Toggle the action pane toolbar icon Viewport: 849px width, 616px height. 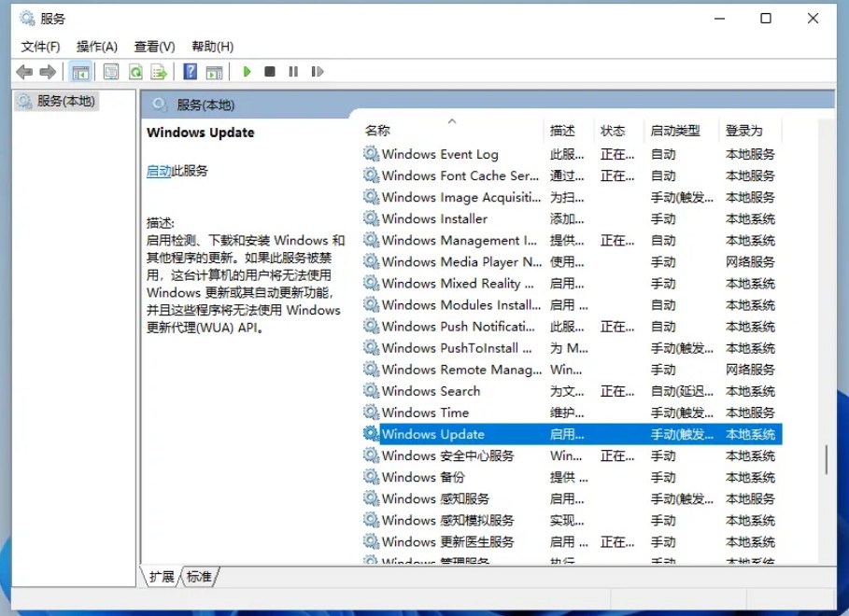[x=215, y=72]
